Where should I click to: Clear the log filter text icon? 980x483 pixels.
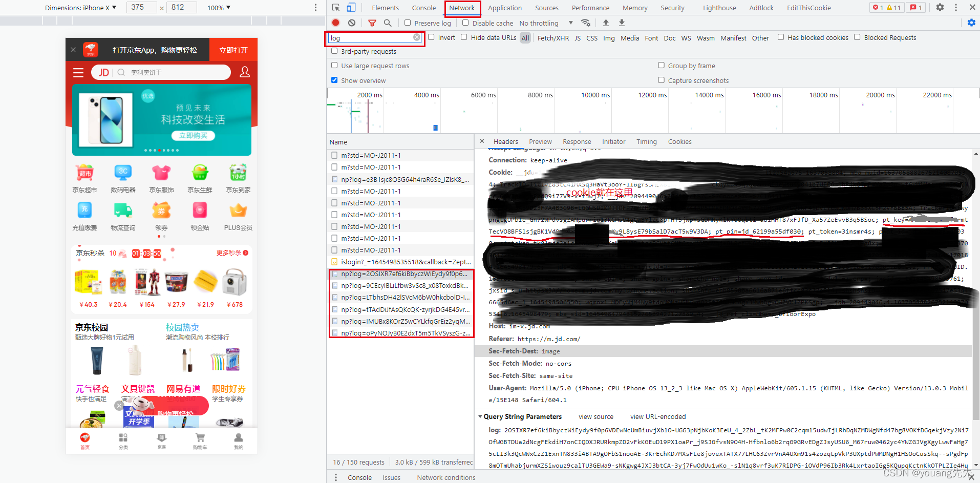tap(417, 37)
